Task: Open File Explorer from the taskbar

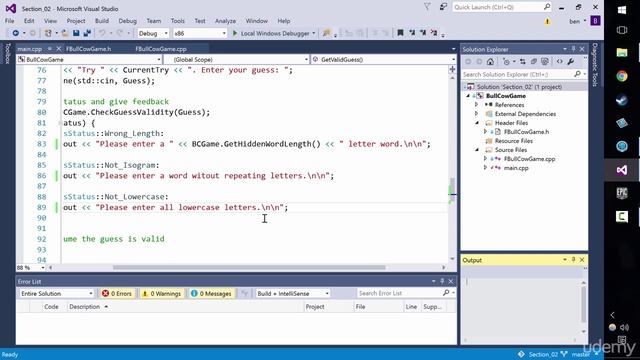Action: 622,52
